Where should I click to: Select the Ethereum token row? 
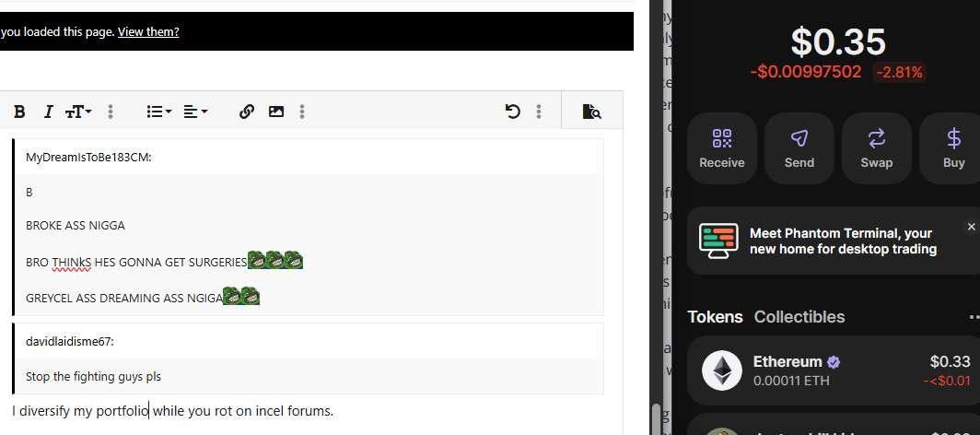(834, 370)
